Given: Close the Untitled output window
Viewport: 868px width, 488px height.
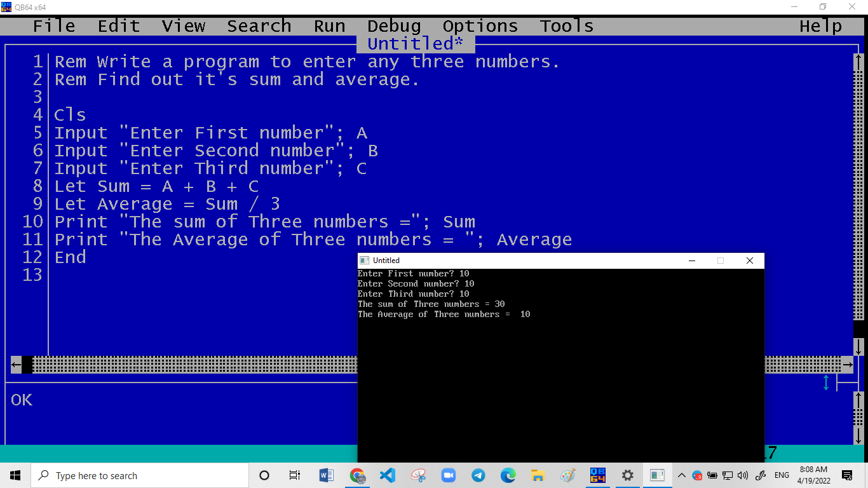Looking at the screenshot, I should tap(750, 261).
